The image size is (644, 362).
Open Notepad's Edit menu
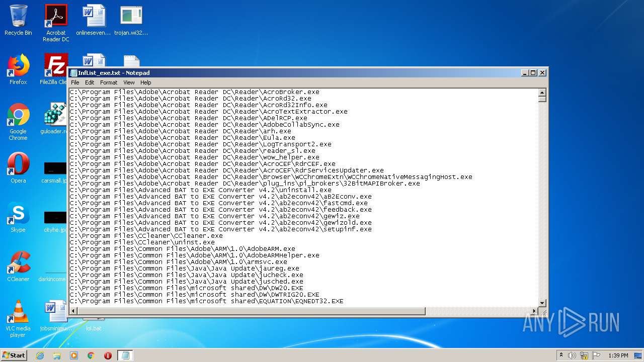coord(90,82)
